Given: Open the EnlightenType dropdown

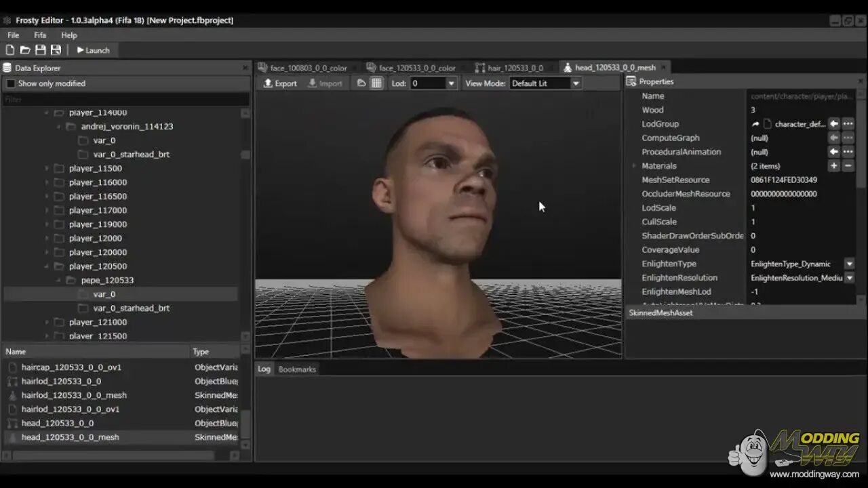Looking at the screenshot, I should click(x=849, y=264).
